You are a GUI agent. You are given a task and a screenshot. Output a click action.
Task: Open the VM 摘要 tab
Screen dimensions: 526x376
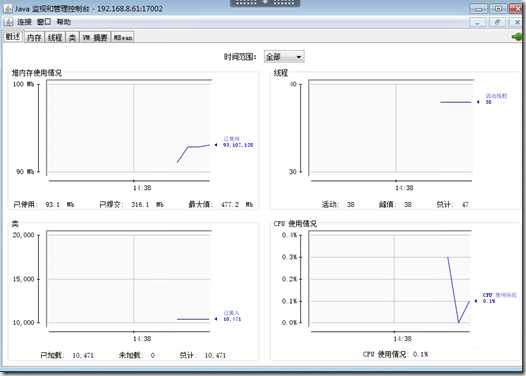point(95,37)
